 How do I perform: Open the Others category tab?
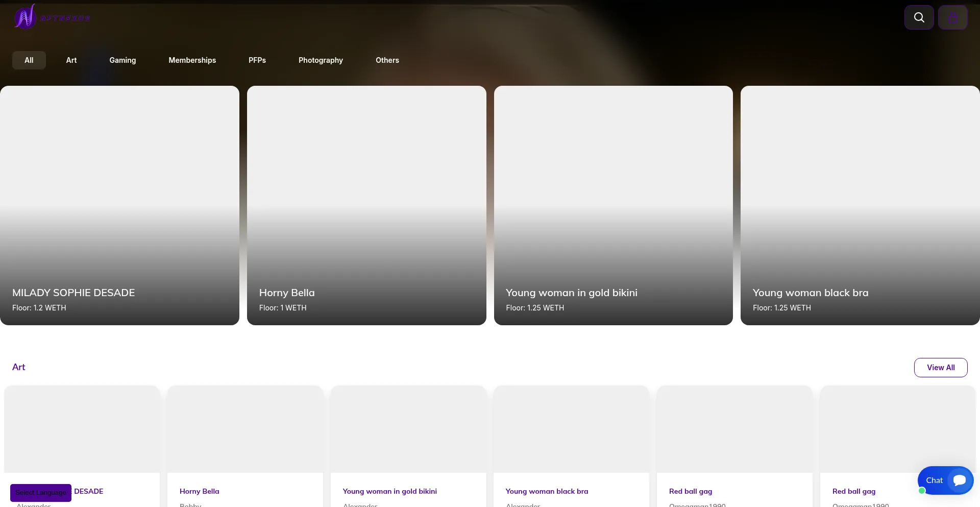pyautogui.click(x=387, y=60)
